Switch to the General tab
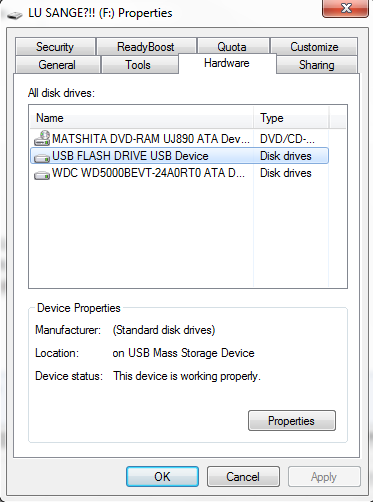The image size is (373, 502). tap(57, 65)
